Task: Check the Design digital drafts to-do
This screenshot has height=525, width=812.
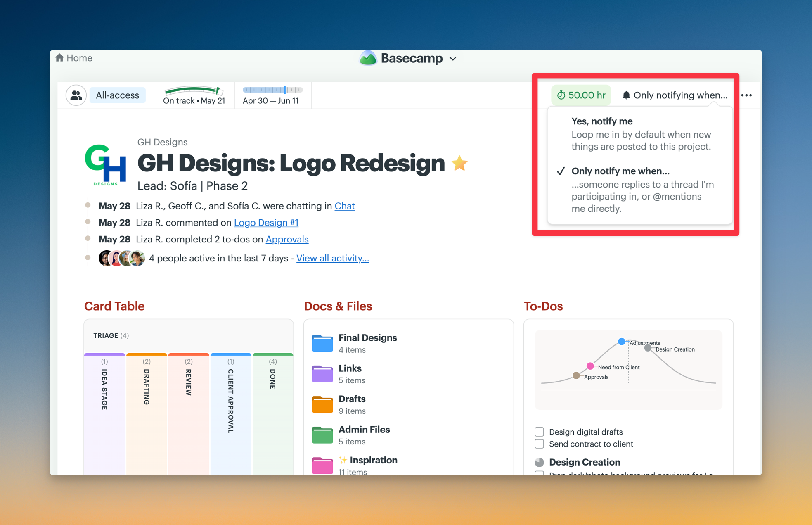Action: (539, 432)
